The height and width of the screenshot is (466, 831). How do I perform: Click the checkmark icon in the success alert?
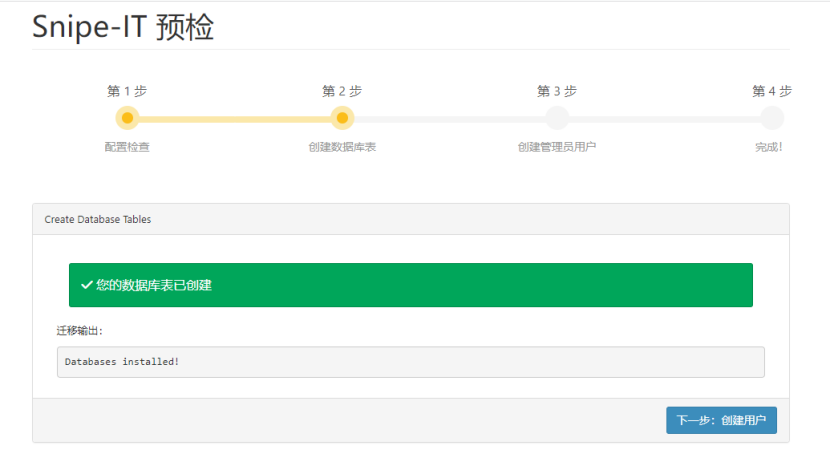pos(86,285)
